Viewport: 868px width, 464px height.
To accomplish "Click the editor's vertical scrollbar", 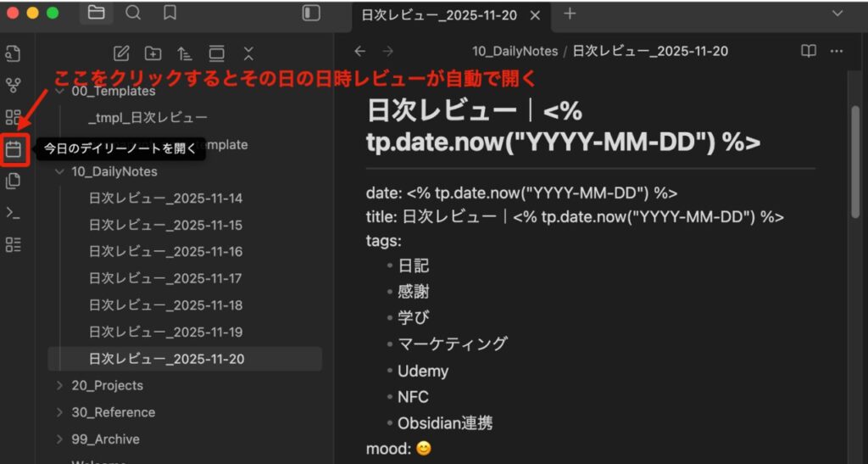I will 854,170.
